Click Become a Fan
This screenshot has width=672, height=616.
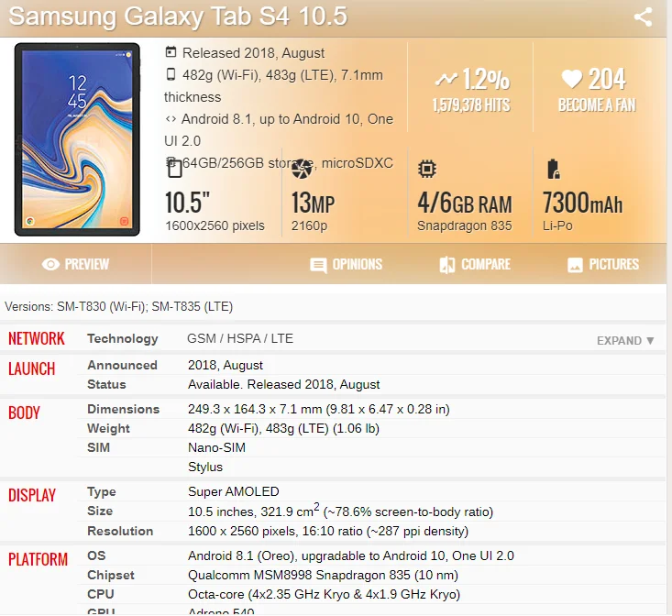(597, 104)
